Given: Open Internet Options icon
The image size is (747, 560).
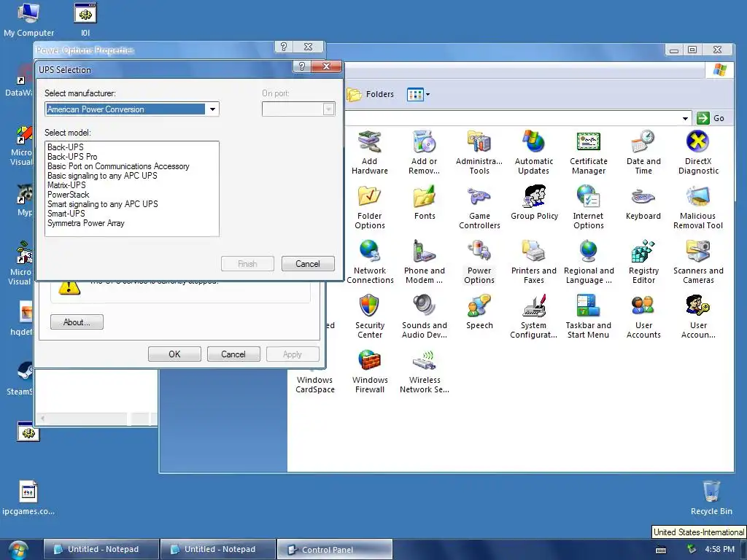Looking at the screenshot, I should click(589, 207).
